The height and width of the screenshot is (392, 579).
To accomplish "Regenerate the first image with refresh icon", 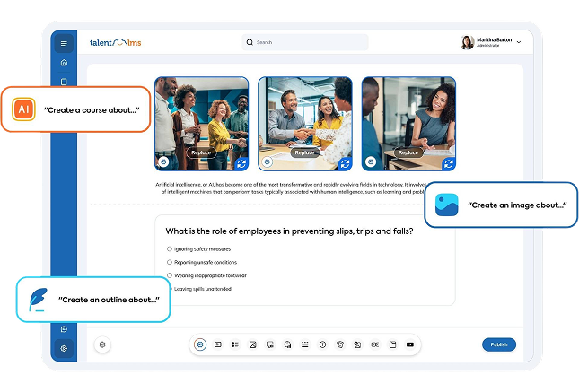I will coord(242,163).
